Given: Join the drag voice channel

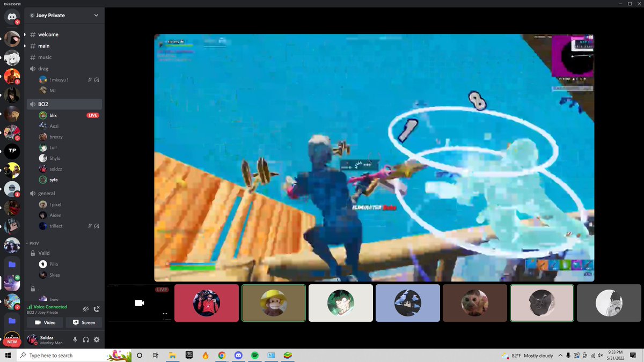Looking at the screenshot, I should [x=64, y=69].
